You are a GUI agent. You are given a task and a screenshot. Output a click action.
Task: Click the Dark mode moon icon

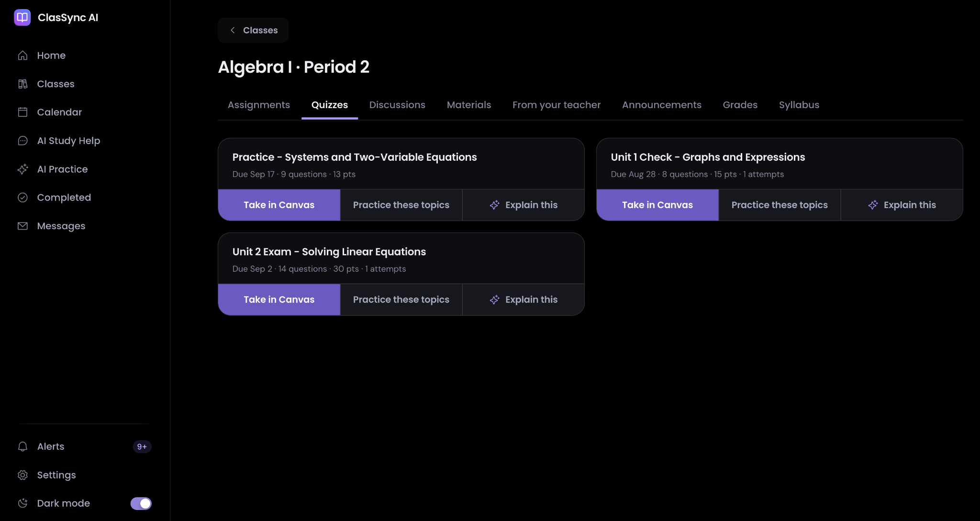[22, 503]
